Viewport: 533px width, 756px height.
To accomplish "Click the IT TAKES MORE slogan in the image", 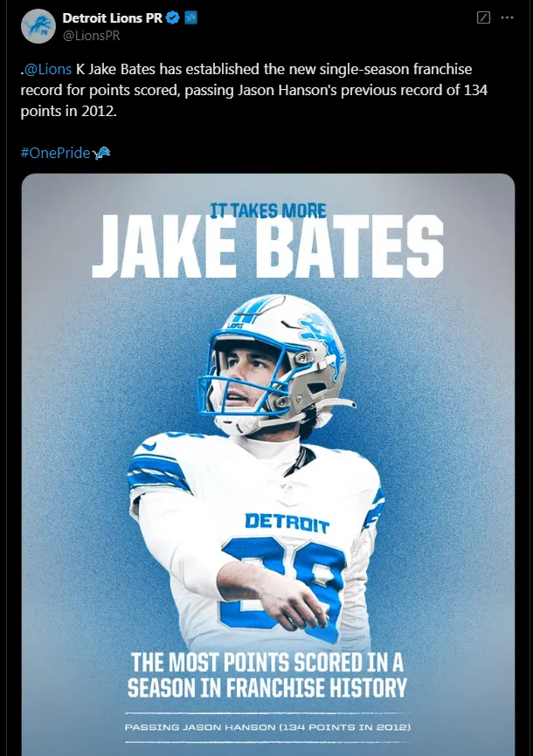I will tap(268, 210).
